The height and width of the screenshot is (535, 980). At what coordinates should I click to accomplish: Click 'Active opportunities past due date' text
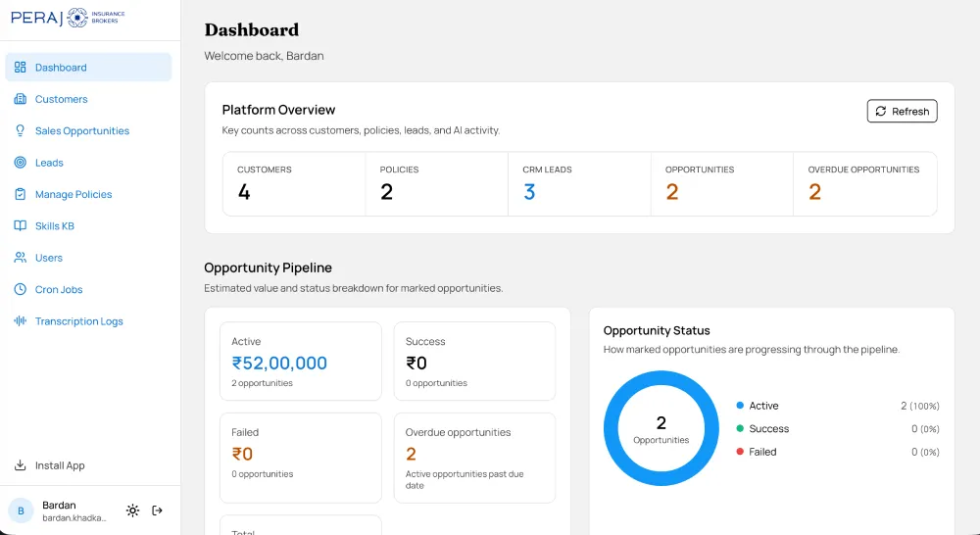coord(465,479)
